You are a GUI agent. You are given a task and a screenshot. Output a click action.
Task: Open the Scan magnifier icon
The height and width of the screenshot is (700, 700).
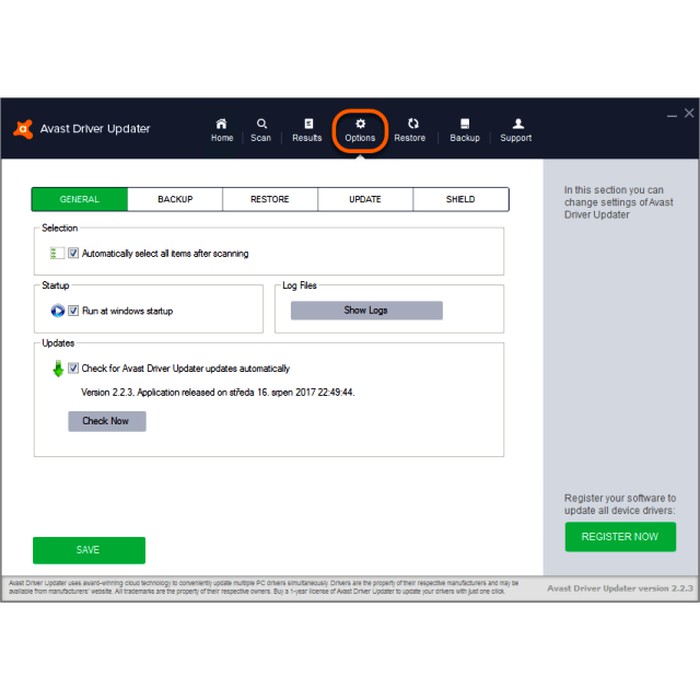tap(262, 124)
